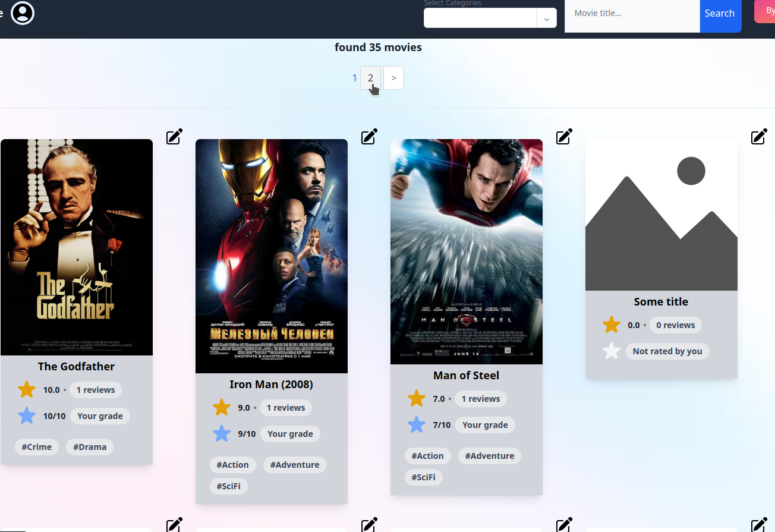Click the found 35 movies text
Viewport: 775px width, 532px height.
click(378, 47)
